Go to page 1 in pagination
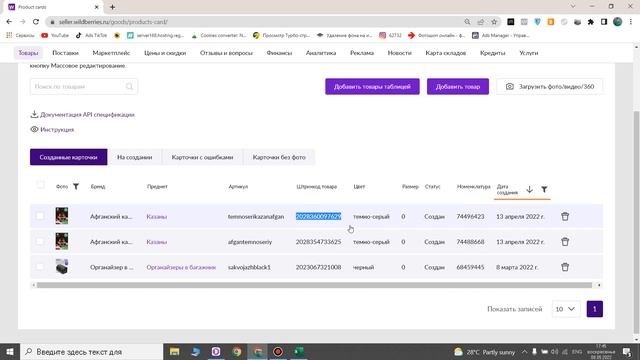The image size is (640, 360). [595, 309]
